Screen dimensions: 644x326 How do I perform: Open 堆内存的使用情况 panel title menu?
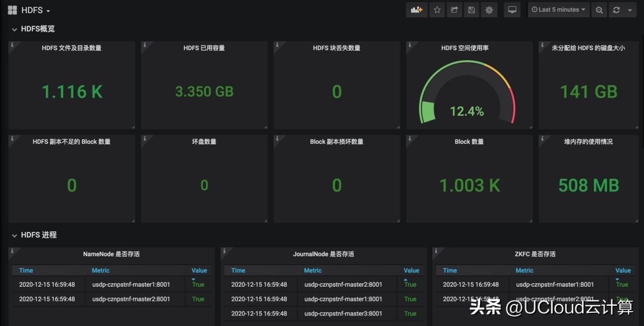(x=588, y=142)
